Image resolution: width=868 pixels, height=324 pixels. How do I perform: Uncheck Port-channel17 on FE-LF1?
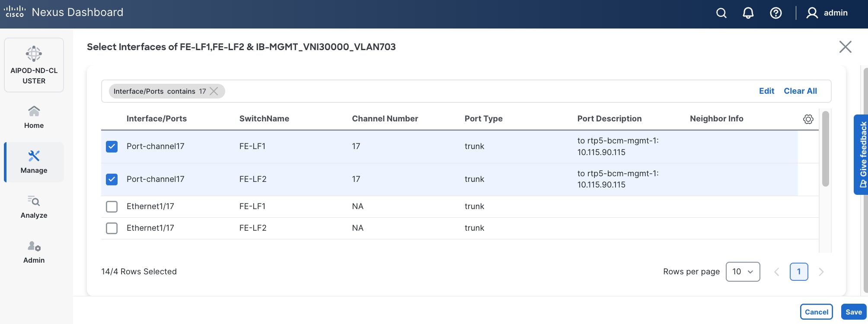pos(112,146)
